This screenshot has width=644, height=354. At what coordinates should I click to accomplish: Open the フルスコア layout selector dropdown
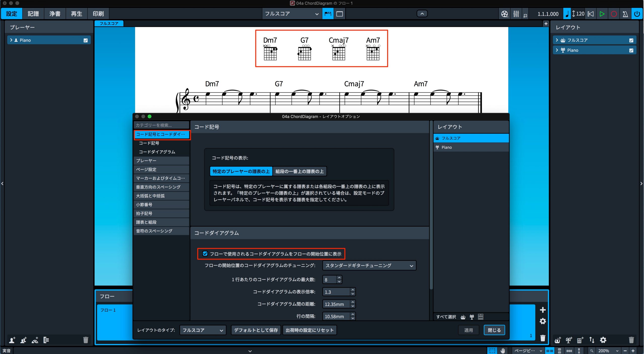point(292,14)
